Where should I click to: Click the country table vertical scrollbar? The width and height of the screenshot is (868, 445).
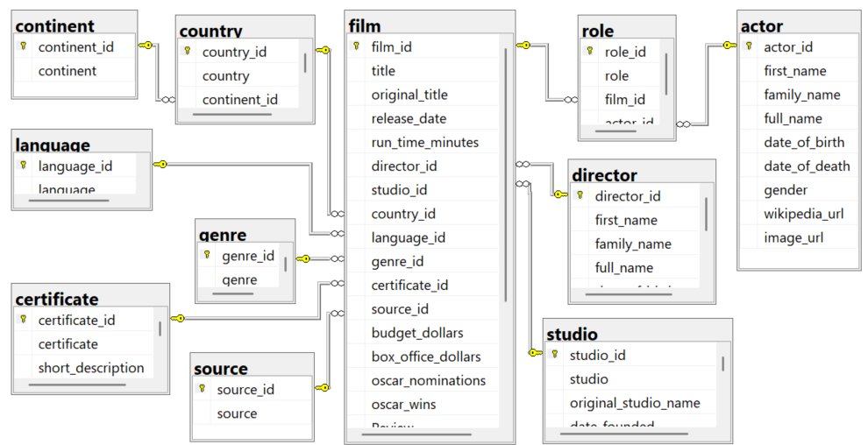coord(306,64)
